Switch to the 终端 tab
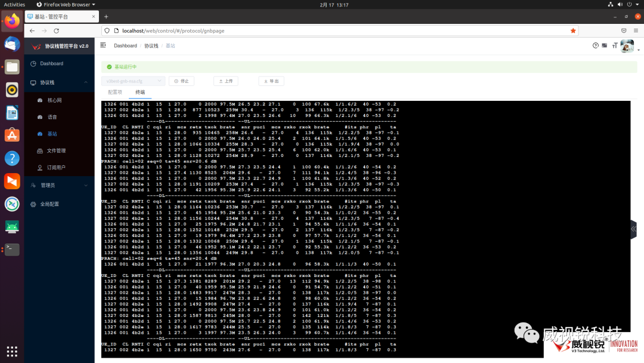 [x=140, y=92]
